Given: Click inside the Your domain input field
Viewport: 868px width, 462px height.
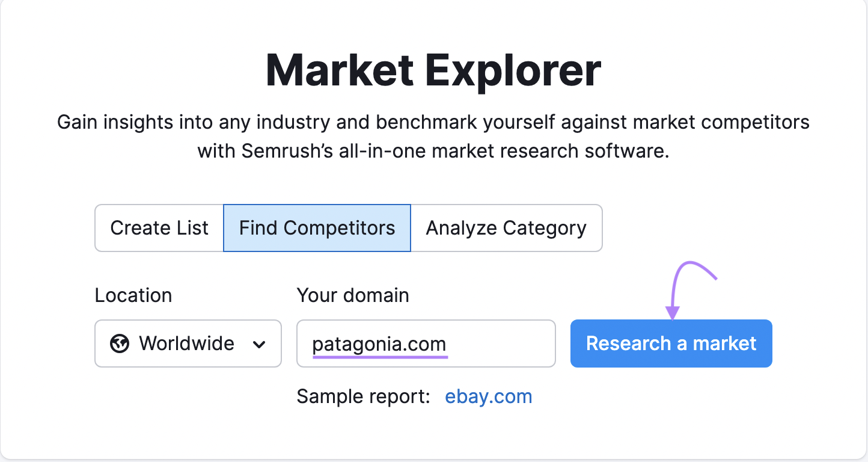Looking at the screenshot, I should [426, 343].
